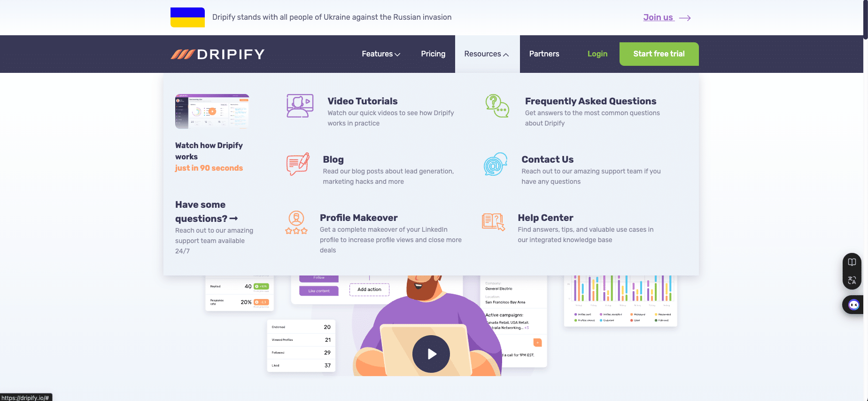Click the Profile Makeover stars icon

[296, 222]
